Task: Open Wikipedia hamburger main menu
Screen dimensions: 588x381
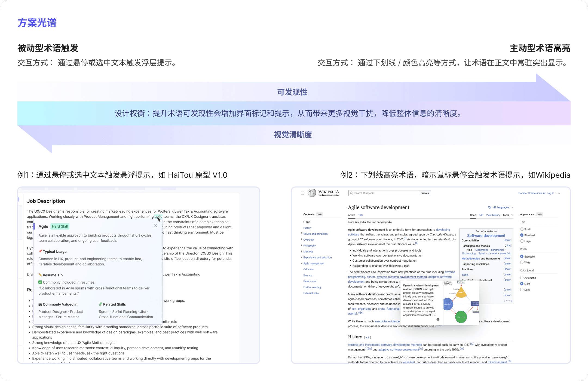Action: [302, 193]
